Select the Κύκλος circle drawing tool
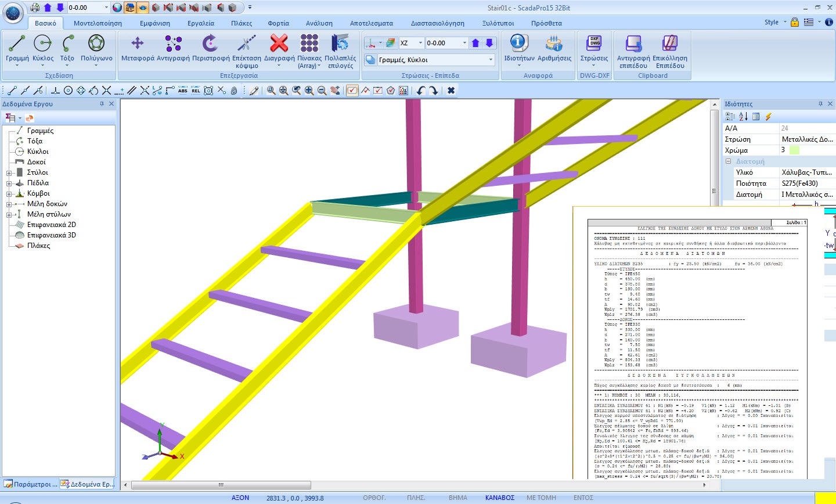The width and height of the screenshot is (836, 504). click(43, 50)
